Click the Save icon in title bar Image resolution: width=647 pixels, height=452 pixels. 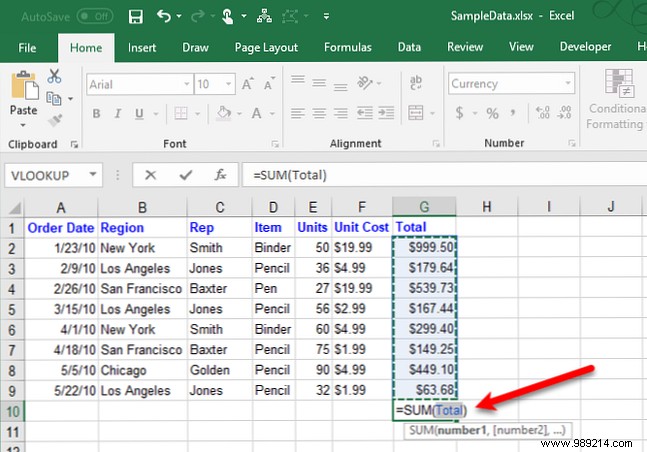135,17
